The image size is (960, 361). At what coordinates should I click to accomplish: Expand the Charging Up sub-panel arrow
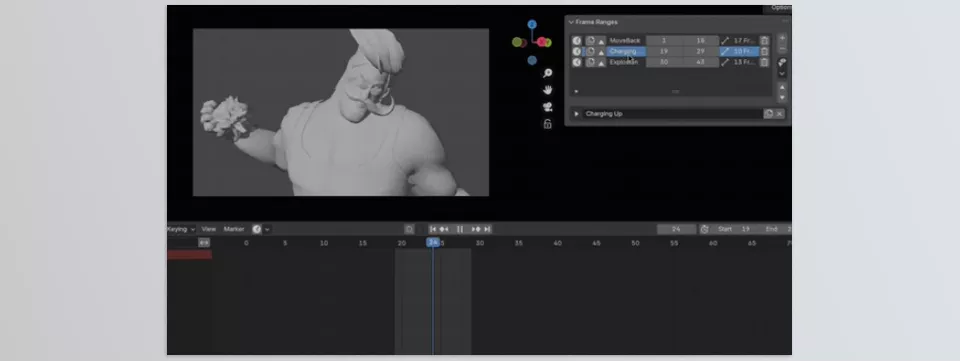(x=576, y=114)
